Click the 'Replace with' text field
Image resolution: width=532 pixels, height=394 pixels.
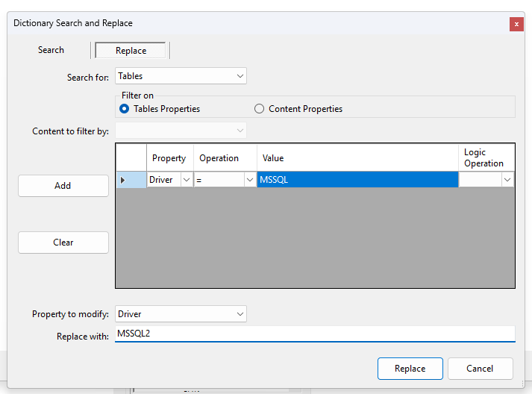click(x=314, y=334)
